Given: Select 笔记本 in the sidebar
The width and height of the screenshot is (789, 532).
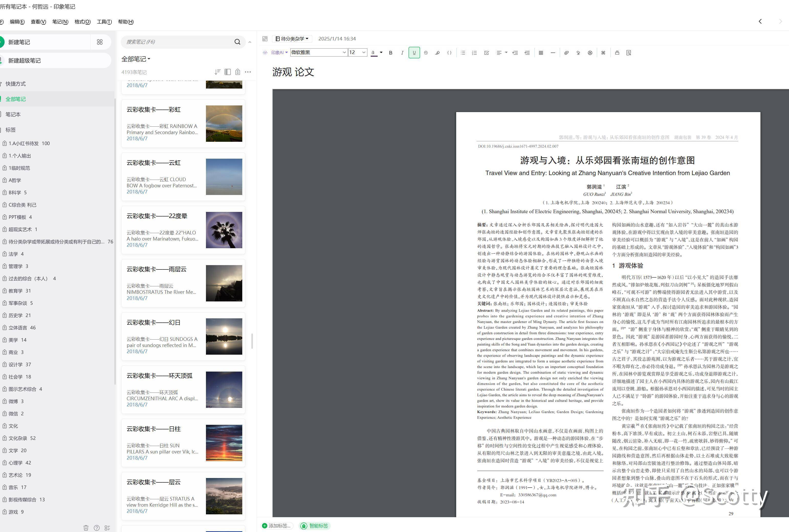Looking at the screenshot, I should pyautogui.click(x=13, y=114).
